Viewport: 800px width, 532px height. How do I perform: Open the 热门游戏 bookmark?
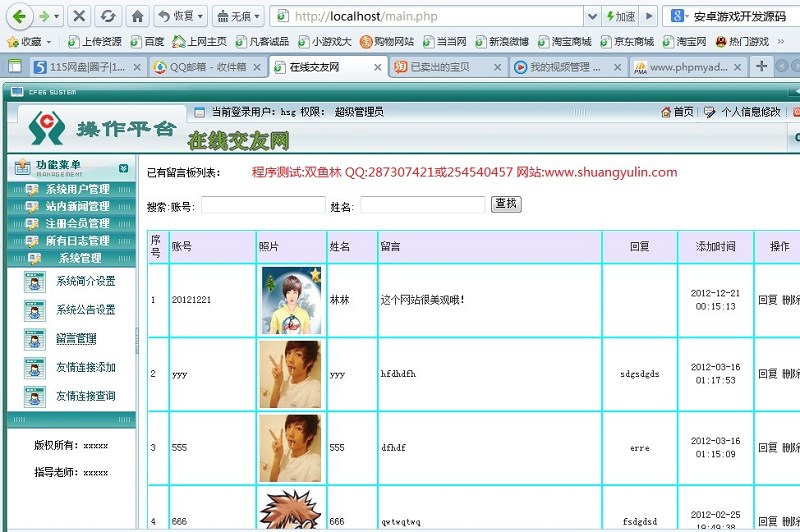742,42
